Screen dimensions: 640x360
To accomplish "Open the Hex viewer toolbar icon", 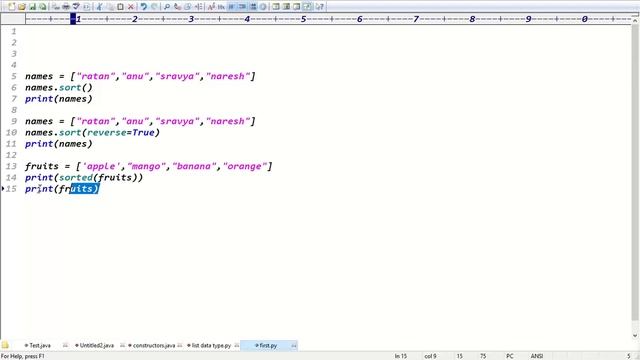I will tap(221, 7).
